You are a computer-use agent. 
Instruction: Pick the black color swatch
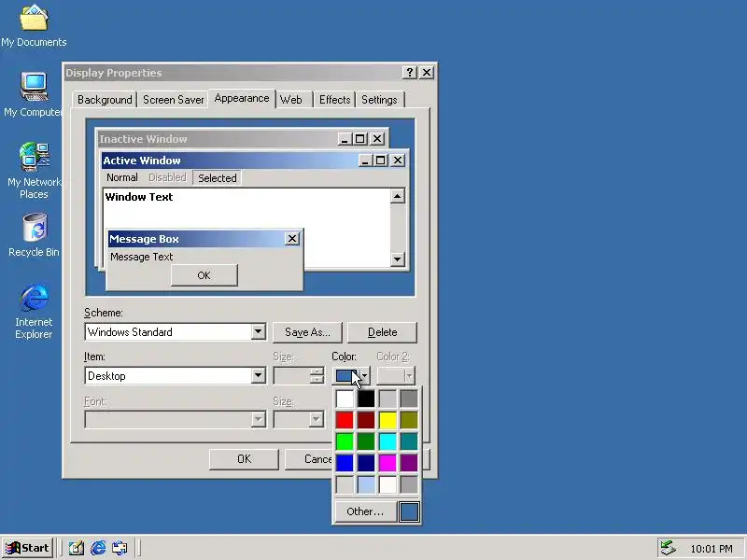click(366, 399)
